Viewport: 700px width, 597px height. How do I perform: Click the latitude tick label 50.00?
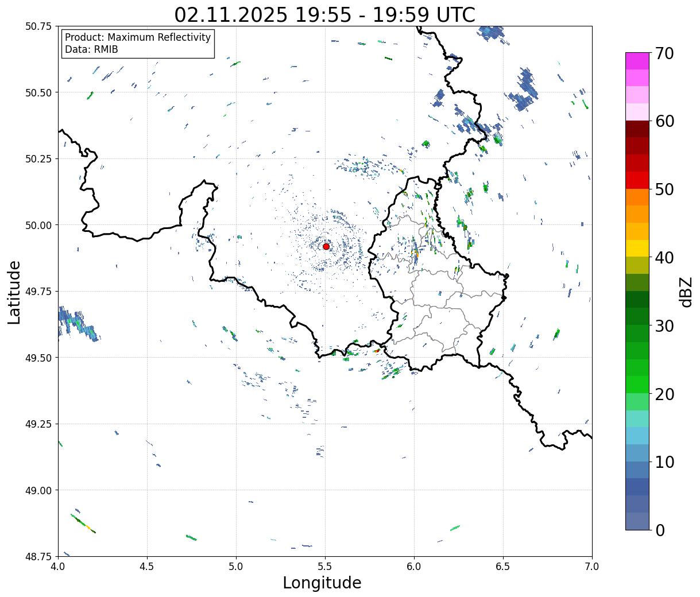38,225
